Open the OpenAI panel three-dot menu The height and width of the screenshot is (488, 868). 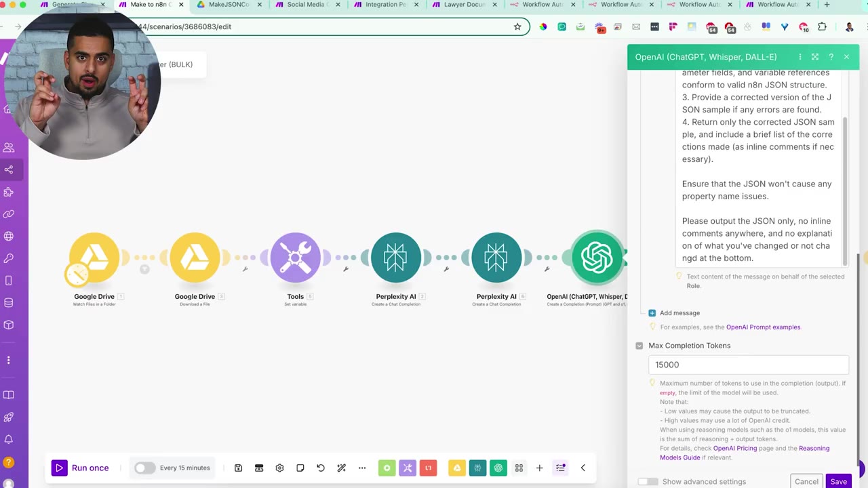point(800,57)
